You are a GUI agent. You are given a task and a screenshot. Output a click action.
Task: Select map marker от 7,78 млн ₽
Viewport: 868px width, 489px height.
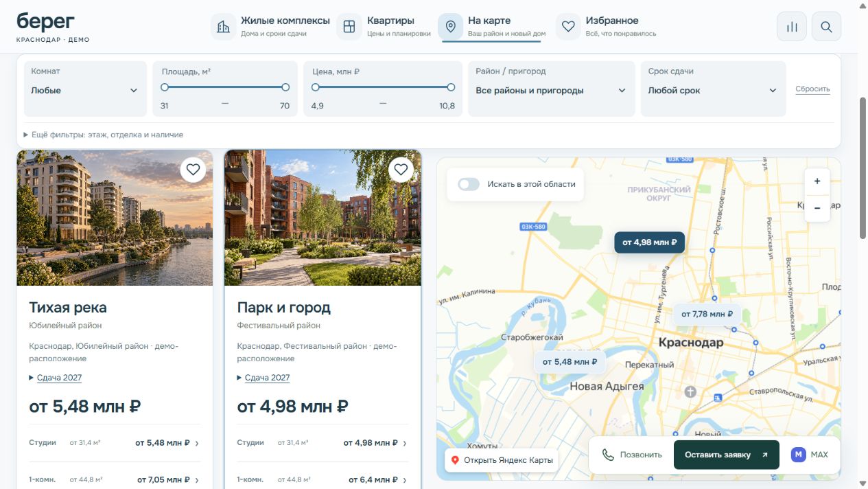(x=707, y=314)
